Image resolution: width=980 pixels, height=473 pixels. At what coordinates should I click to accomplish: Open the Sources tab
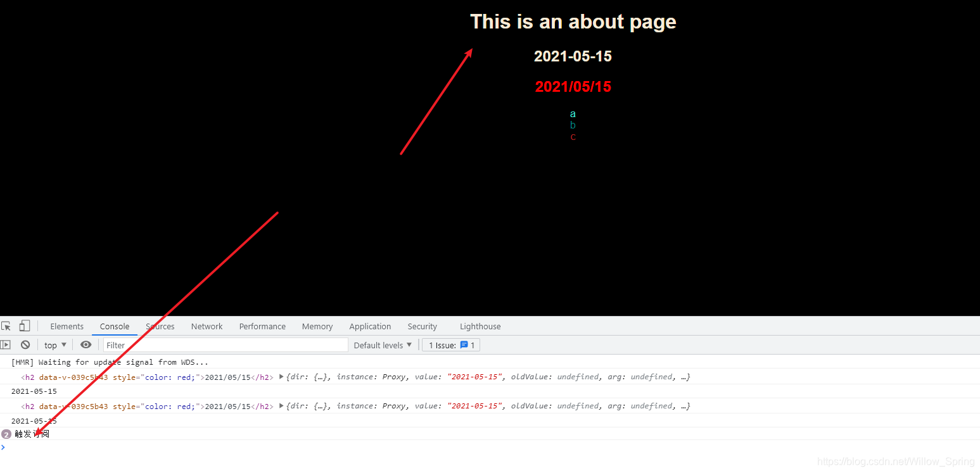(160, 327)
